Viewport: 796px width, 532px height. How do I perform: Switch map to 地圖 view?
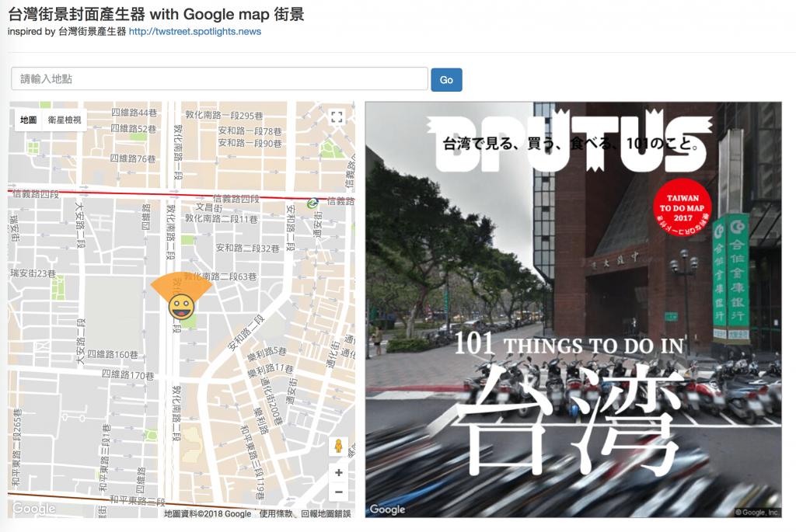(x=29, y=120)
